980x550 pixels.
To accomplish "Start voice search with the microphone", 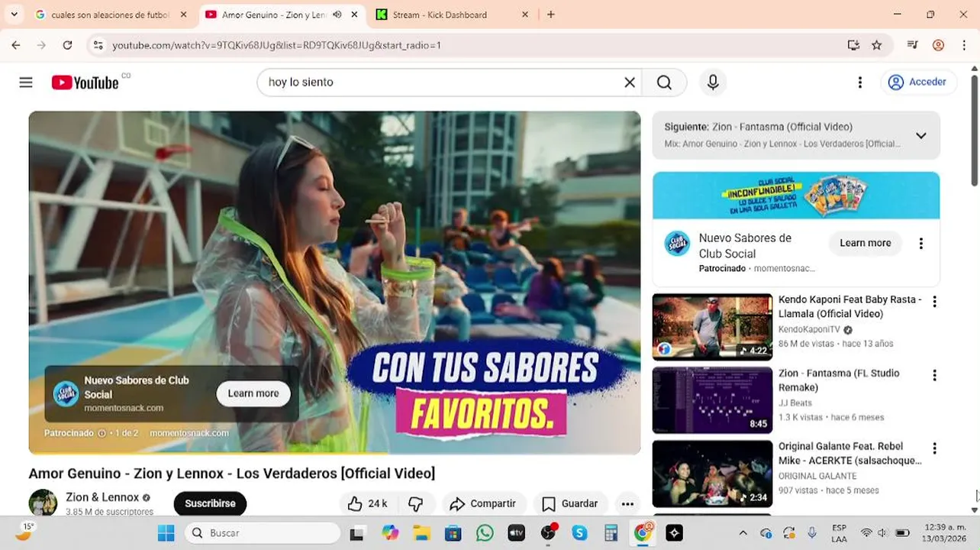I will (x=713, y=82).
